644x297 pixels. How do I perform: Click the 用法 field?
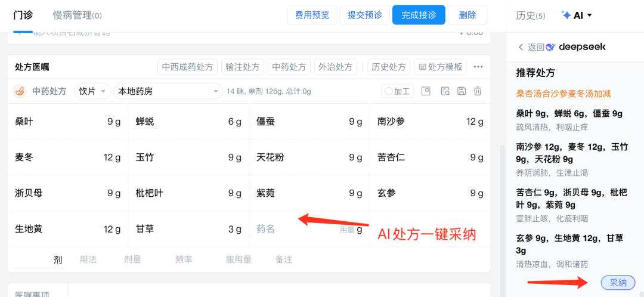pos(88,259)
